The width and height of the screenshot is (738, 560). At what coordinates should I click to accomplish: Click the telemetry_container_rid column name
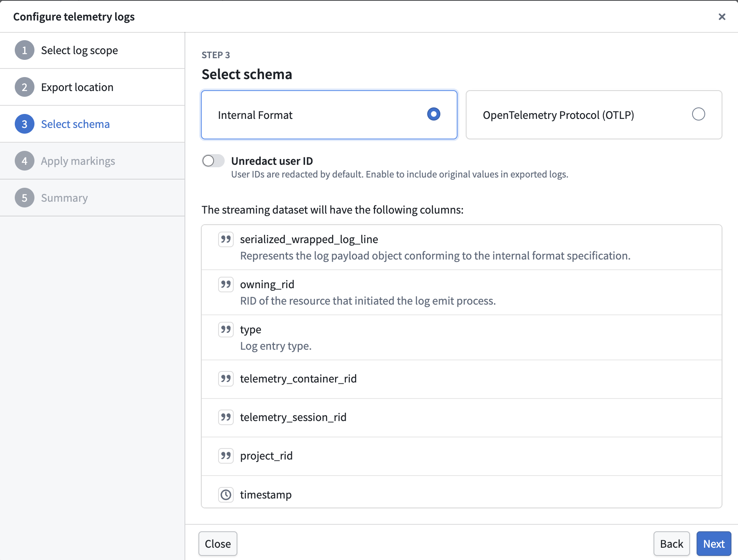coord(298,379)
